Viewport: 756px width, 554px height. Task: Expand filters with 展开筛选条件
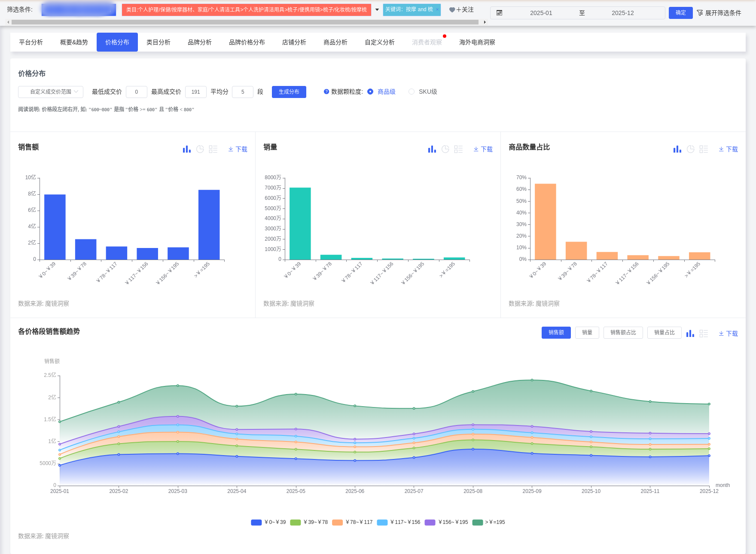(x=719, y=13)
